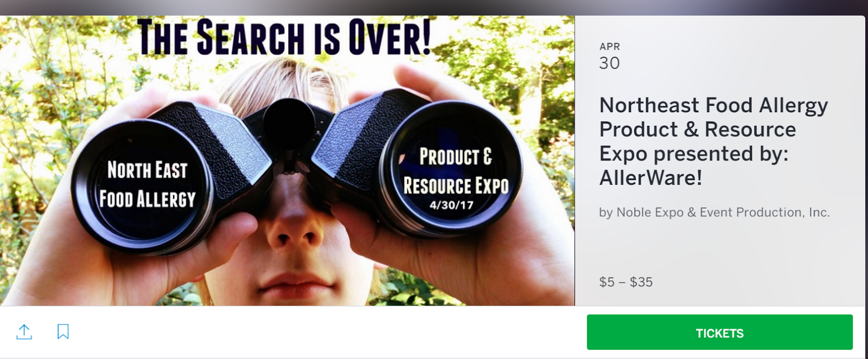Click the word AllerWare! in the title
The image size is (868, 359).
click(650, 178)
